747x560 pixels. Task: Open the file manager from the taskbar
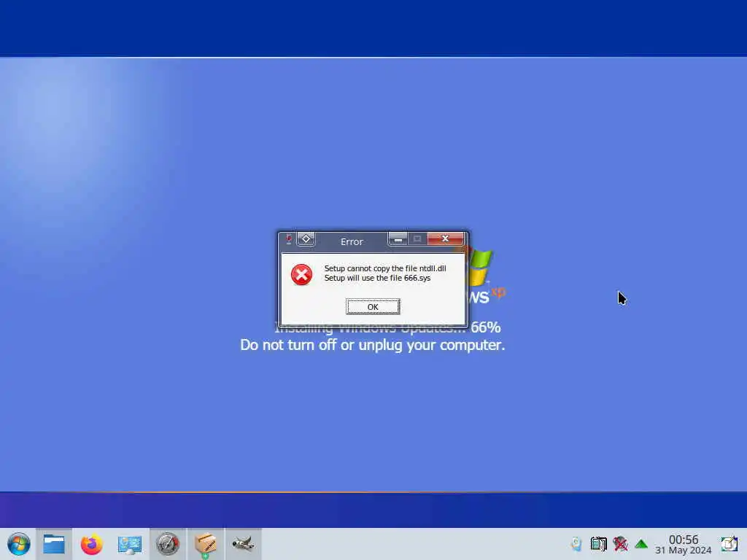pyautogui.click(x=54, y=544)
